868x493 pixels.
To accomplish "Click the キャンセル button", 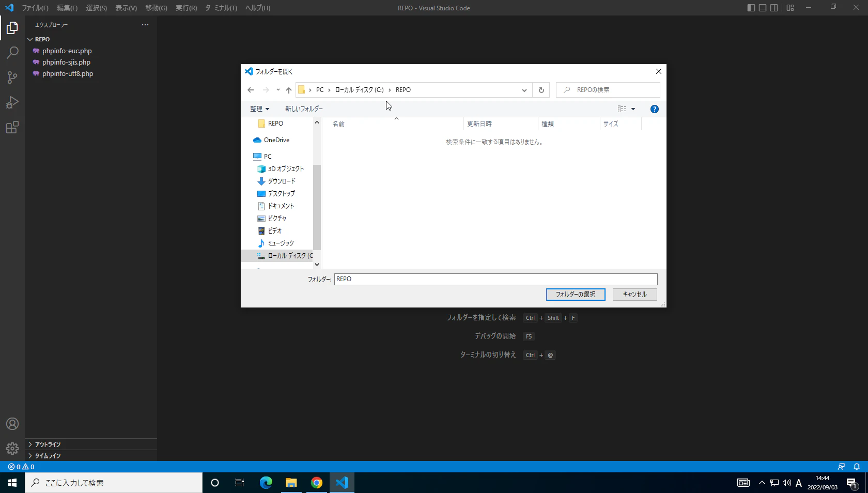I will click(x=635, y=295).
